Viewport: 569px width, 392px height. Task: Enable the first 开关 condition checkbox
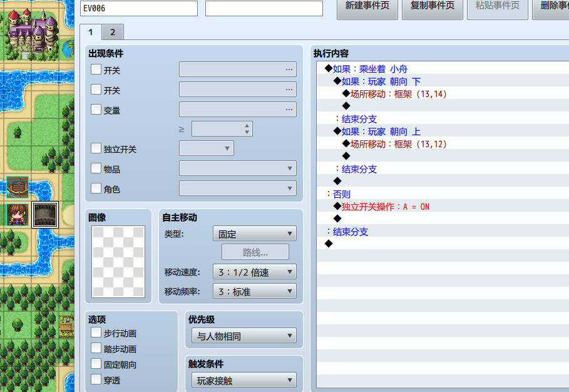point(96,70)
